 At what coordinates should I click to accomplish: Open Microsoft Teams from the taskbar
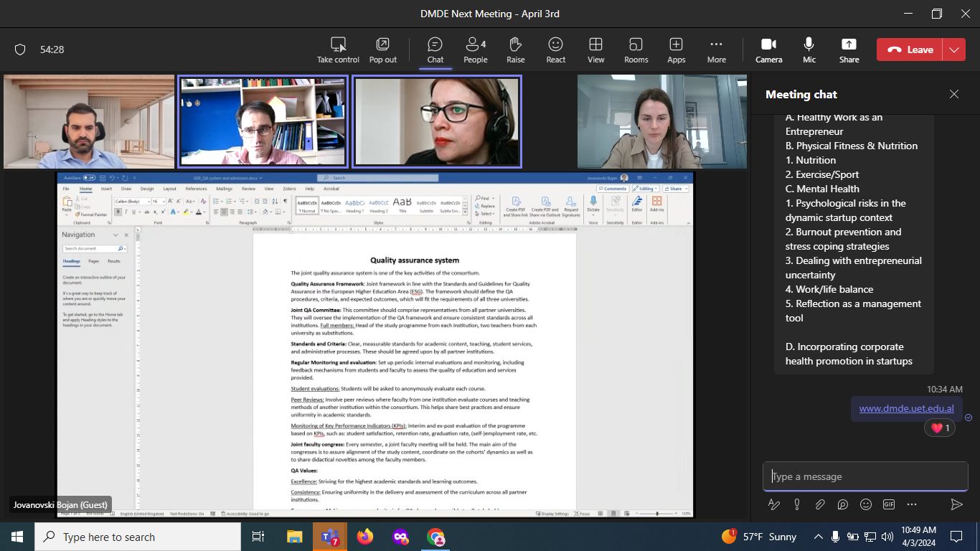(329, 537)
